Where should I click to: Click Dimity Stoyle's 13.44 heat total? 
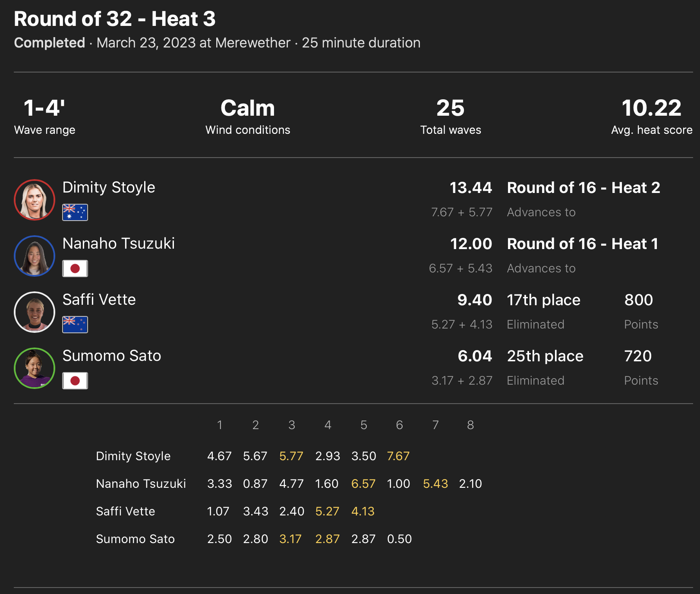[471, 188]
